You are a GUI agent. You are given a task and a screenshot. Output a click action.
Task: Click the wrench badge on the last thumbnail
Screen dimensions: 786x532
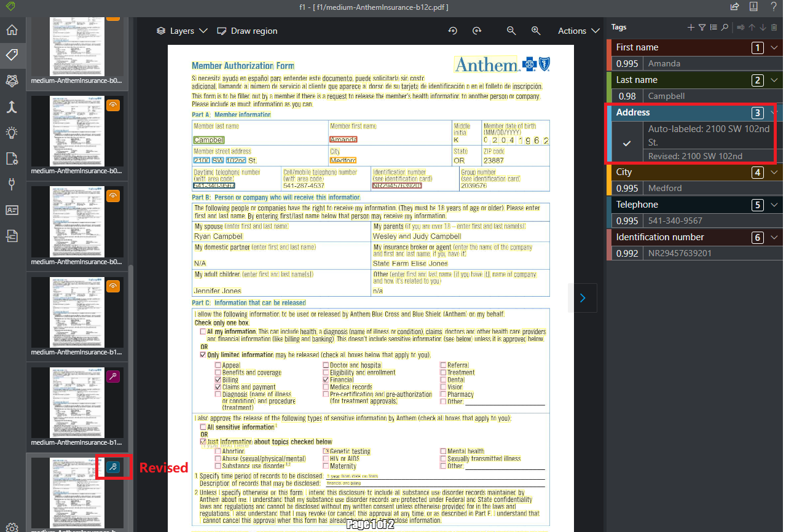pos(112,467)
